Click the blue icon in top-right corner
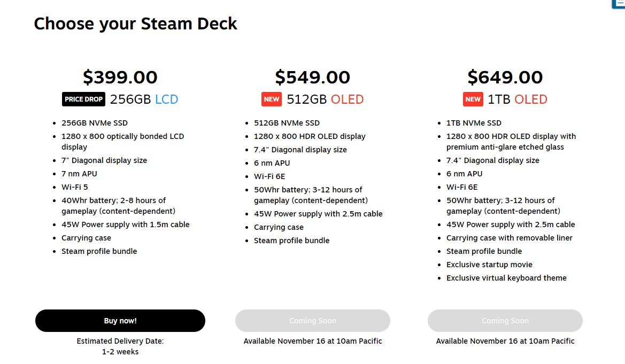Image resolution: width=625 pixels, height=364 pixels. 619,4
